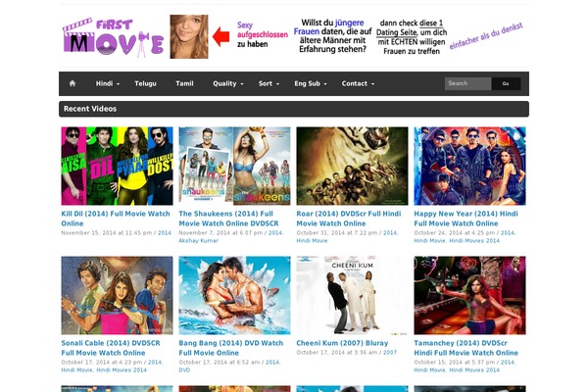Open the Cheeni Kum poster thumbnail
588x392 pixels.
click(352, 295)
